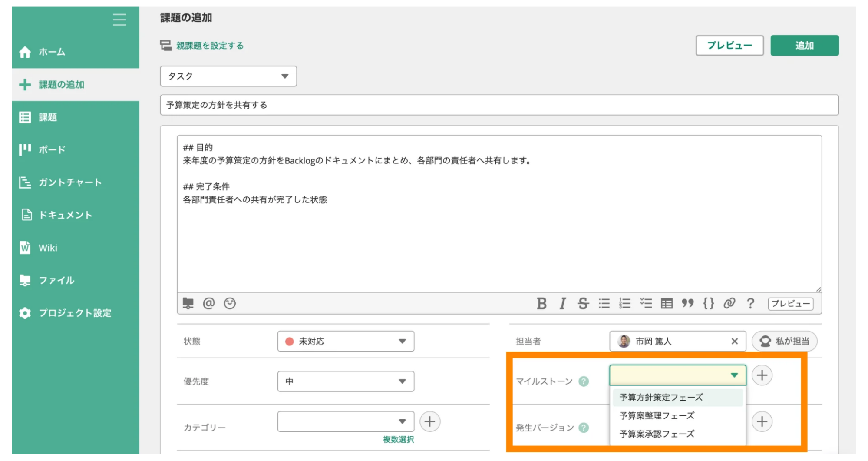This screenshot has height=461, width=868.
Task: Click the issue title input field
Action: [499, 105]
